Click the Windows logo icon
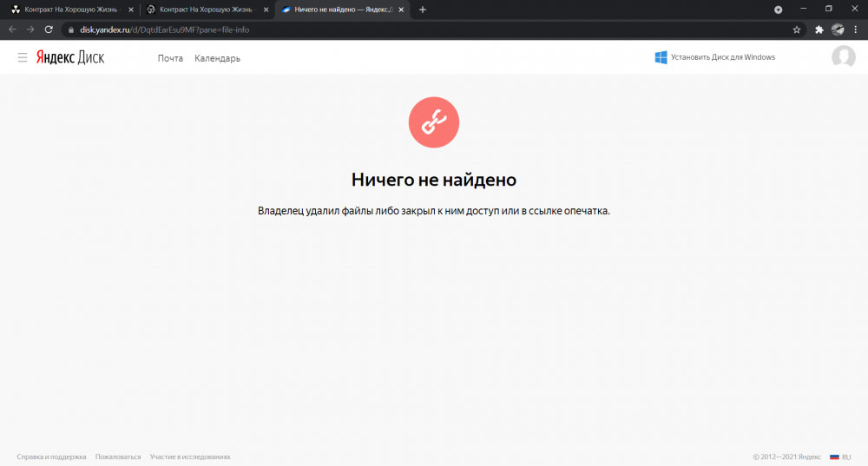This screenshot has height=466, width=868. [x=661, y=57]
